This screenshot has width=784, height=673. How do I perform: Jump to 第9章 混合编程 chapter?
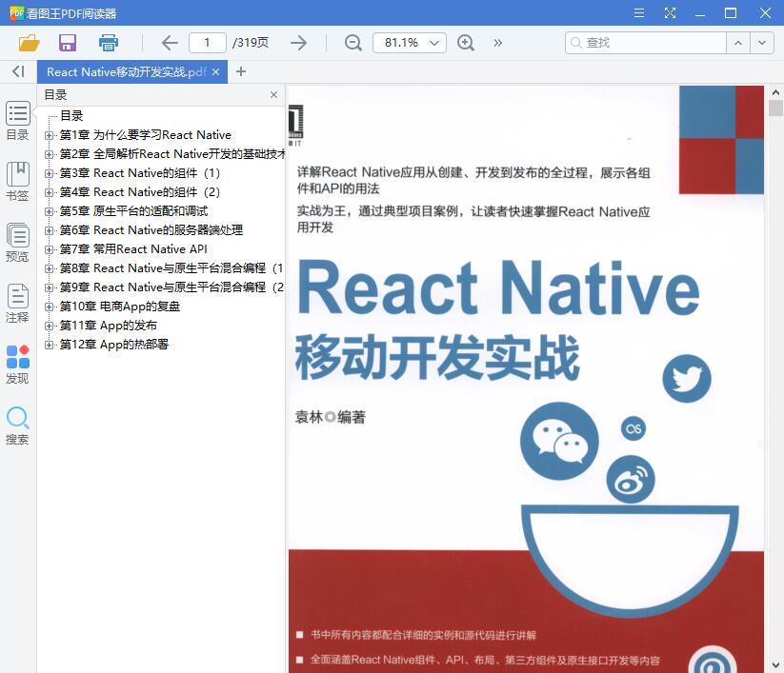[171, 287]
